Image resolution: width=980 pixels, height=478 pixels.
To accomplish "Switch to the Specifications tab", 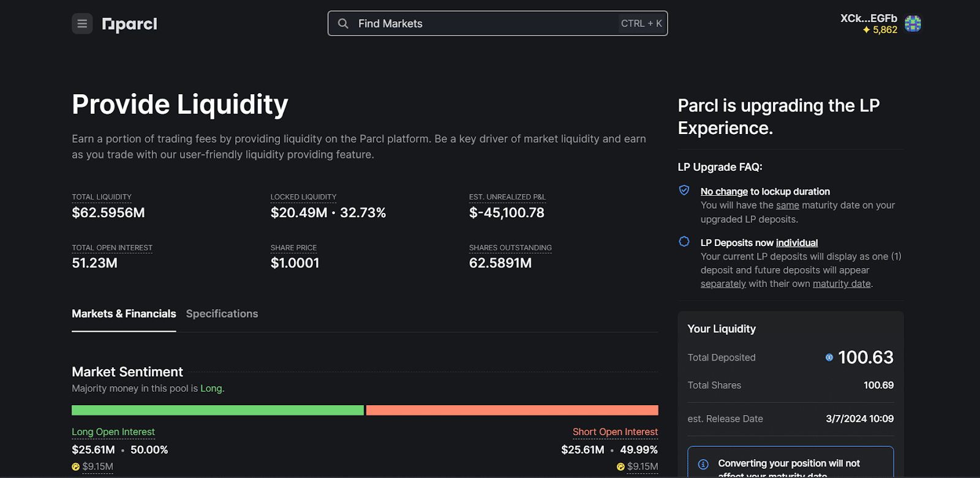I will pos(222,314).
